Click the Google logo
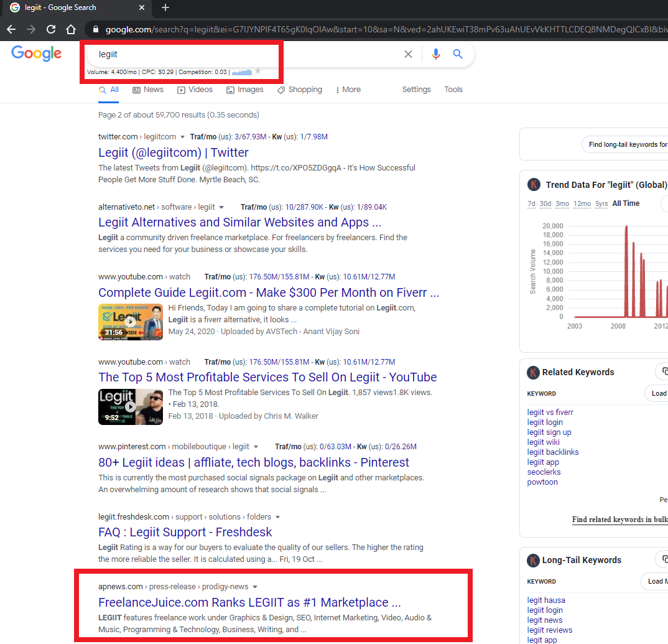The height and width of the screenshot is (644, 668). pyautogui.click(x=36, y=54)
